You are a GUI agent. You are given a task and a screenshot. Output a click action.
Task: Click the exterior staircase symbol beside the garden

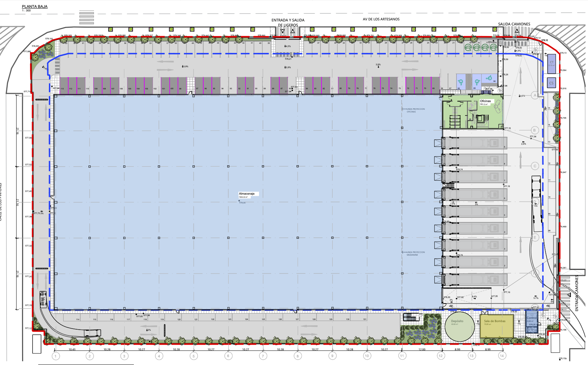pos(411,317)
